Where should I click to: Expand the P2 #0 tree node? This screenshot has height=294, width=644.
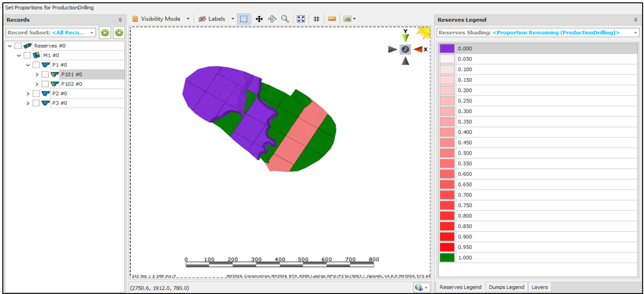click(x=28, y=94)
